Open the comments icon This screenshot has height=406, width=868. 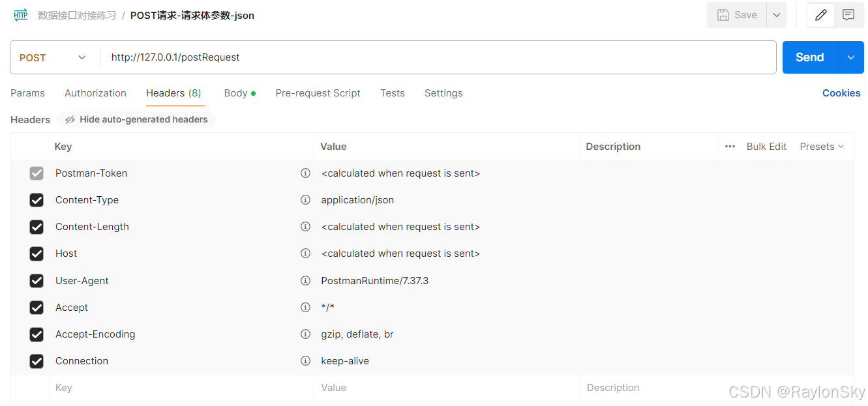(x=848, y=15)
